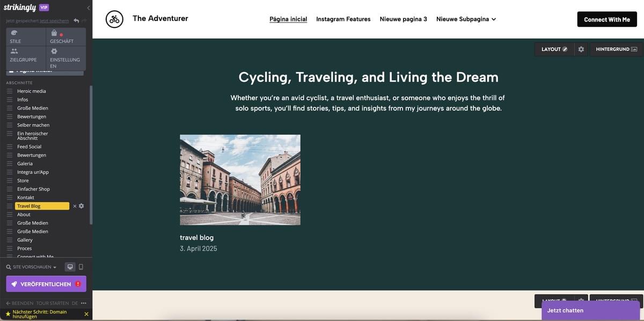Start the tour via Tour Starten
The image size is (644, 321).
pyautogui.click(x=52, y=303)
